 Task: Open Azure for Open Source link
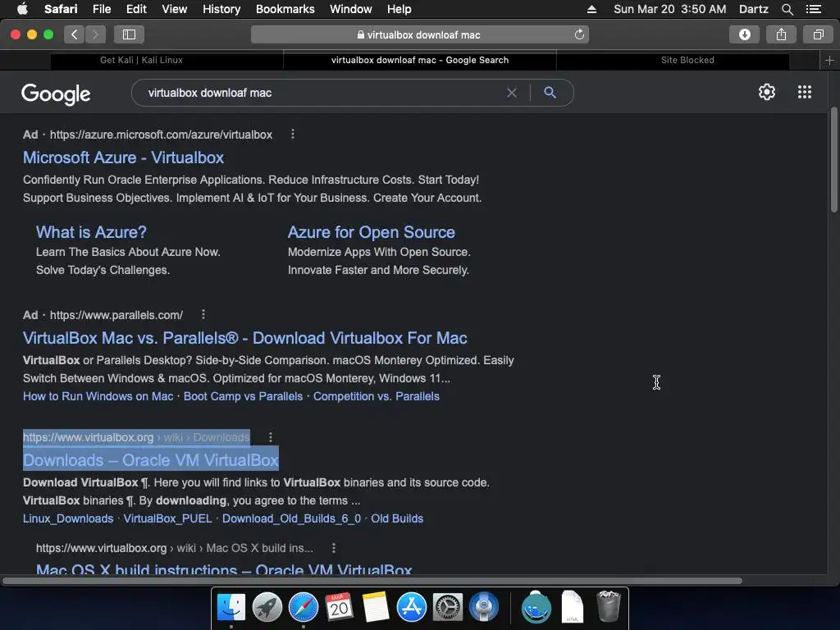point(372,232)
